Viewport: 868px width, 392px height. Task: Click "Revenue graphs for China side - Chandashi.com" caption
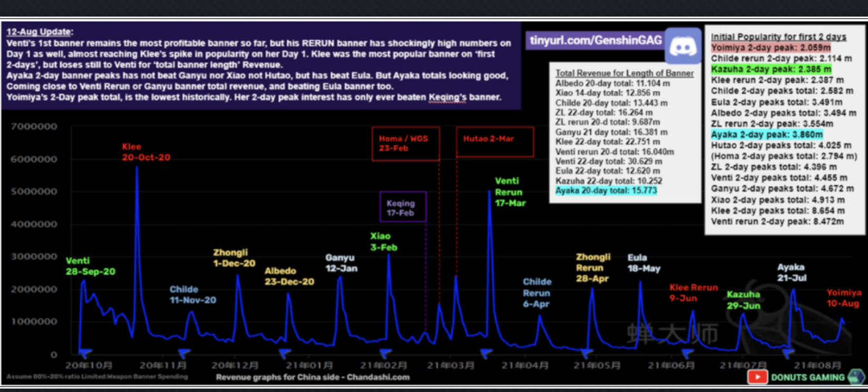313,377
